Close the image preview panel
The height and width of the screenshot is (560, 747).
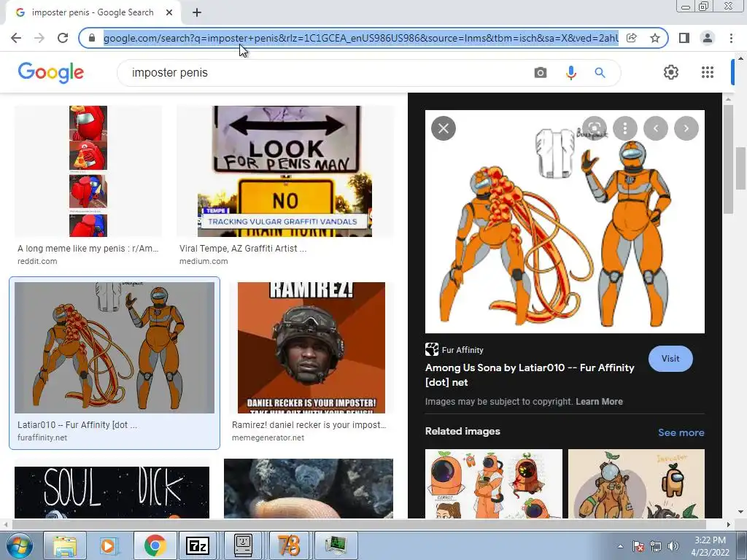pyautogui.click(x=444, y=128)
